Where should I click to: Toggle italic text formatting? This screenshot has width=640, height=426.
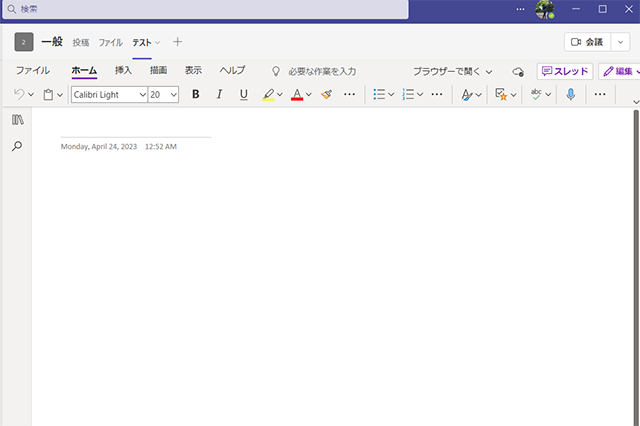pyautogui.click(x=219, y=95)
